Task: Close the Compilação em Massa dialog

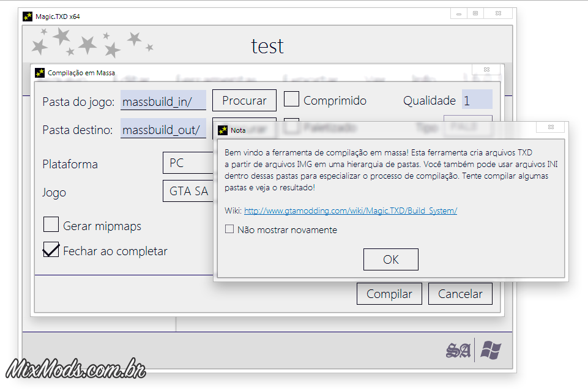Action: click(x=486, y=69)
